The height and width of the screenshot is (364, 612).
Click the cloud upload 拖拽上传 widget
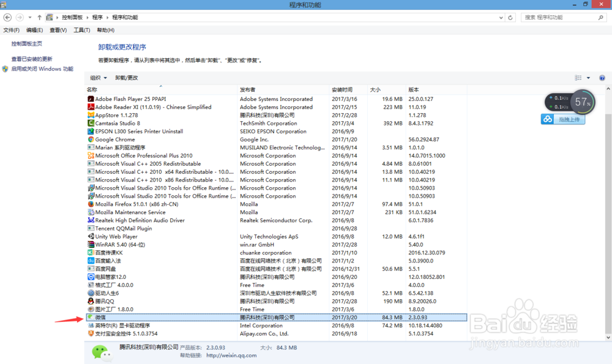(x=563, y=119)
